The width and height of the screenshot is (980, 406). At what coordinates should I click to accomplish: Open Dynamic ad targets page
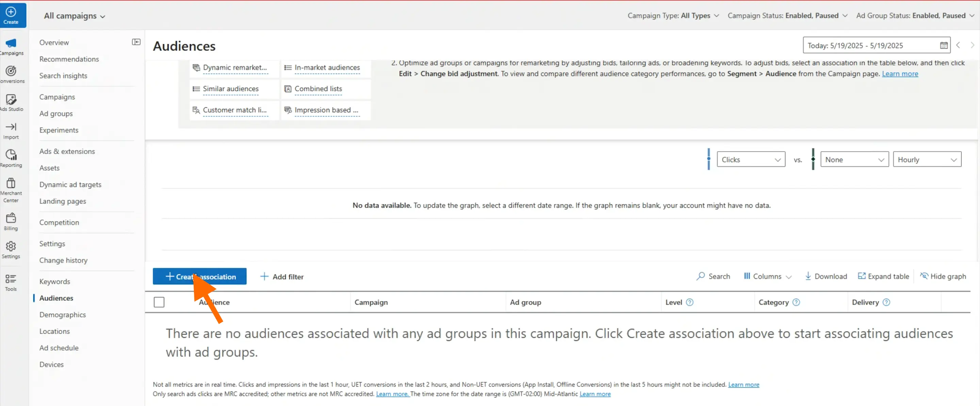coord(70,184)
